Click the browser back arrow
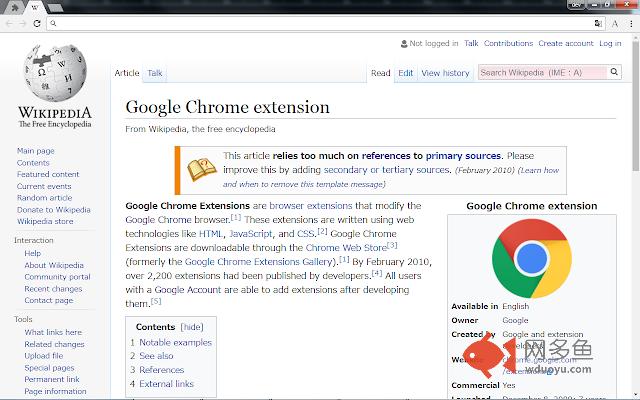The height and width of the screenshot is (400, 640). (x=9, y=24)
